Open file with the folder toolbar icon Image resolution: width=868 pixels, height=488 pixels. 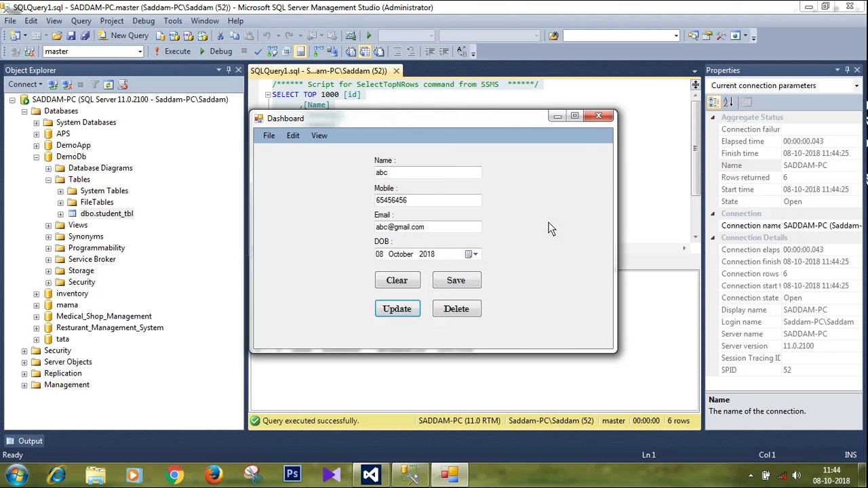tap(57, 36)
